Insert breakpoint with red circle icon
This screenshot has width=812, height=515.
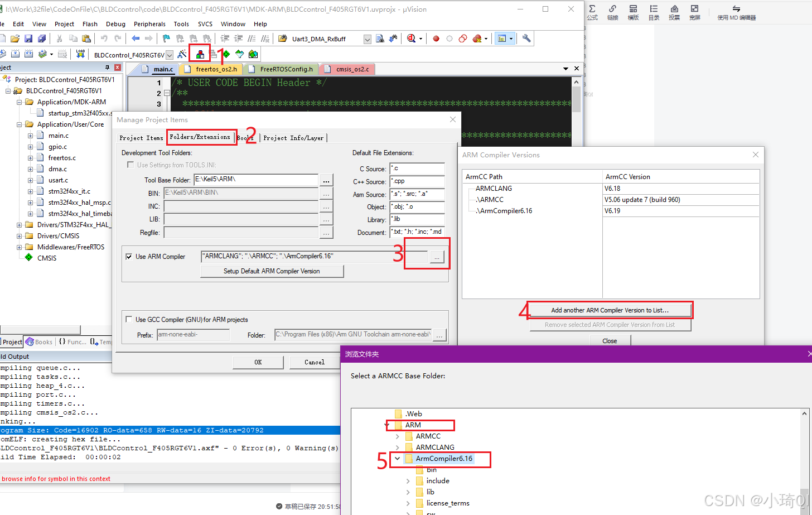click(x=436, y=38)
